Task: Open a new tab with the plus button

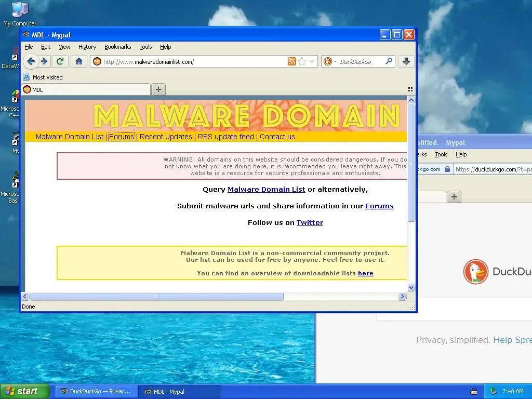Action: point(158,89)
